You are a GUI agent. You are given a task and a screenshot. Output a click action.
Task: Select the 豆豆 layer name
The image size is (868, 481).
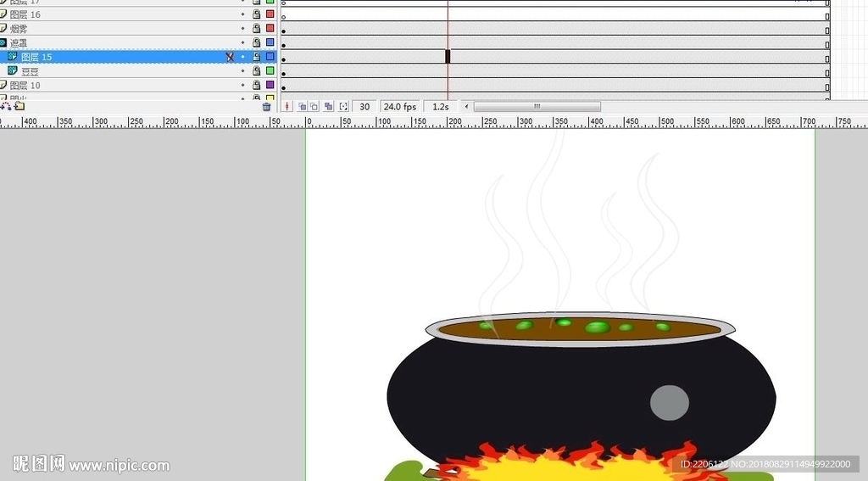(x=30, y=71)
